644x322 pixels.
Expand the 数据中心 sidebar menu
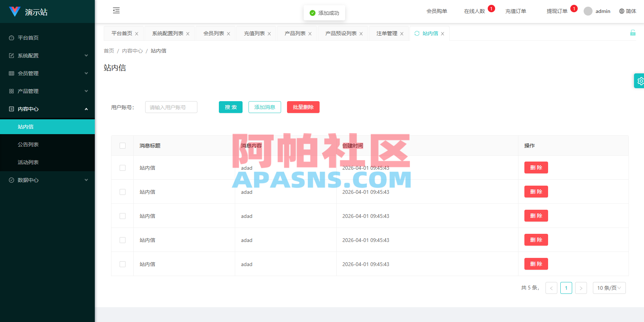point(47,180)
